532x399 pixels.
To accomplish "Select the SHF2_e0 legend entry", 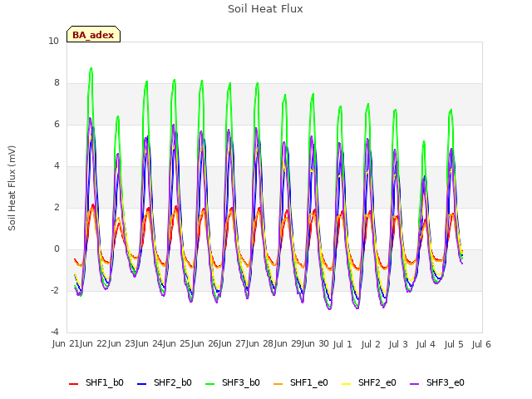I will point(369,382).
